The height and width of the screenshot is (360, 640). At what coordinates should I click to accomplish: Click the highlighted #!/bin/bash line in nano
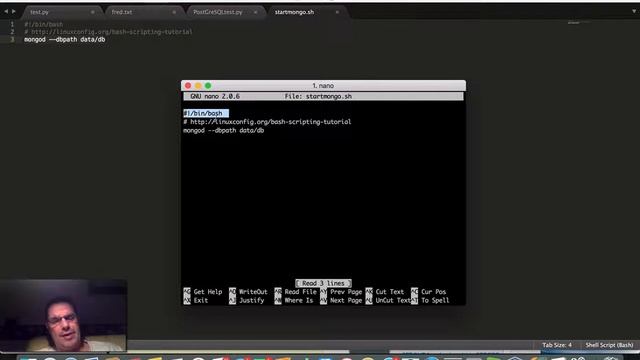(x=206, y=113)
